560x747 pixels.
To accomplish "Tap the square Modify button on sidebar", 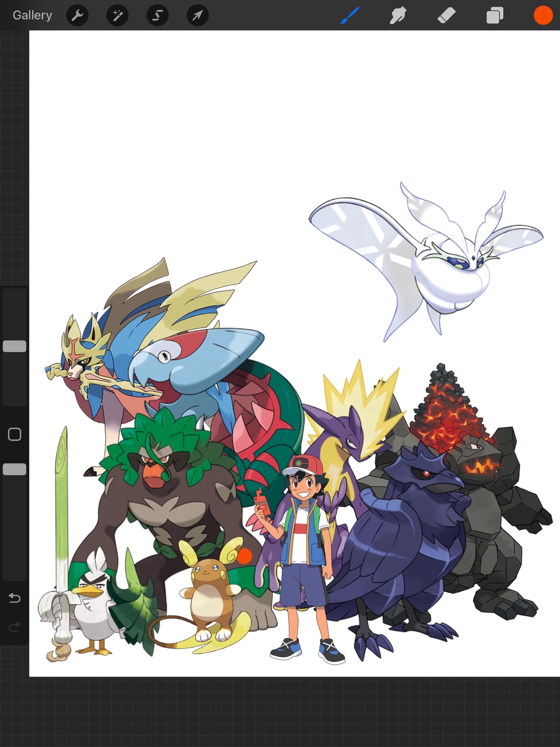I will coord(15,434).
